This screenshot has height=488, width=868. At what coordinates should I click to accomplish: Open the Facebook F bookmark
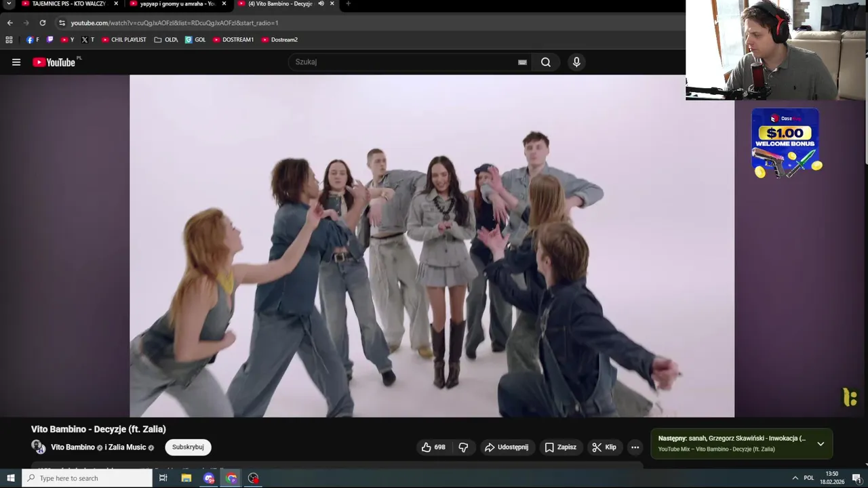click(x=33, y=40)
